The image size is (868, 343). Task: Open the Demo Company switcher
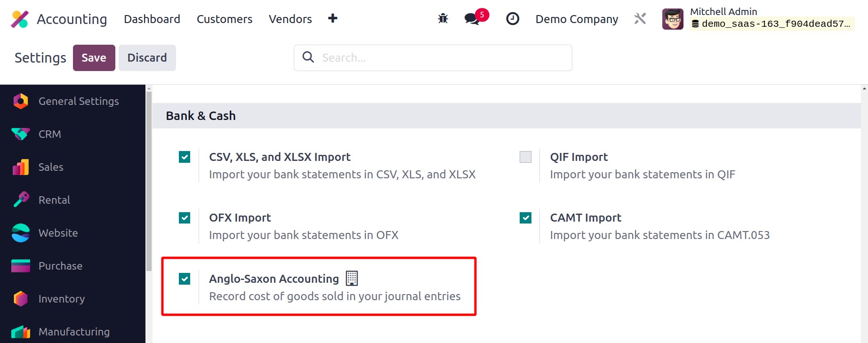pos(577,19)
